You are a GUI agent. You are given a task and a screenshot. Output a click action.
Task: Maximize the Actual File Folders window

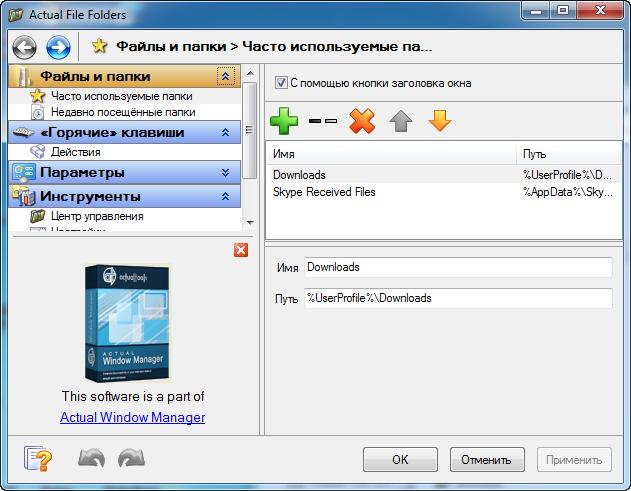coord(563,10)
